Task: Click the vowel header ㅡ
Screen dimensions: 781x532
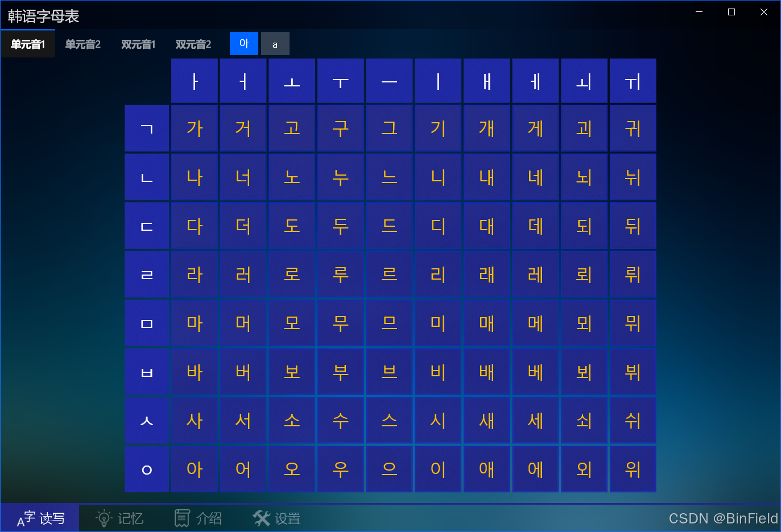Action: 390,81
